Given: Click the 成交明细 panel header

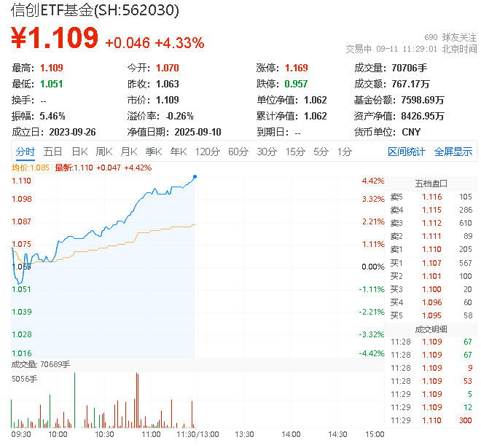Looking at the screenshot, I should tap(431, 330).
